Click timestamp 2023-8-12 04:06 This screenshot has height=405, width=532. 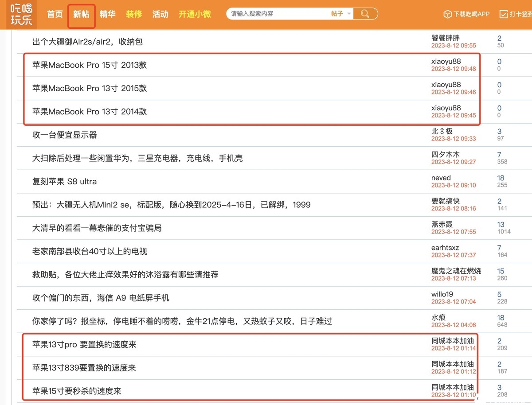tap(454, 325)
